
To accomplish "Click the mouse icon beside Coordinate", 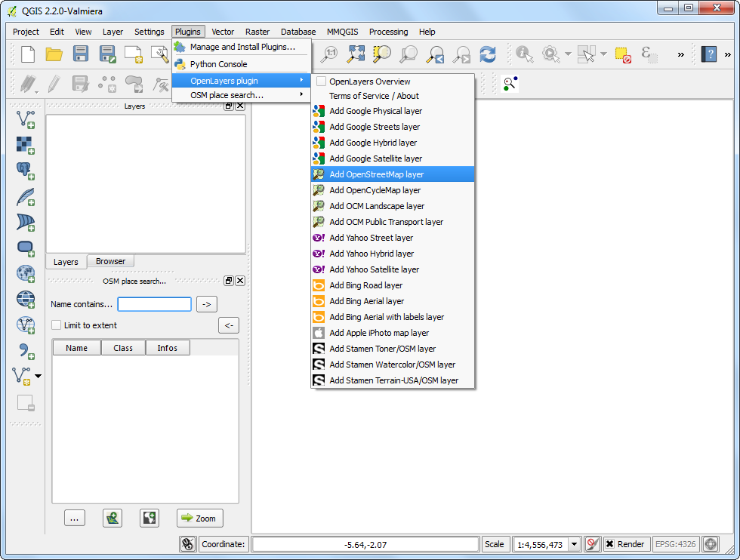I will [x=188, y=544].
